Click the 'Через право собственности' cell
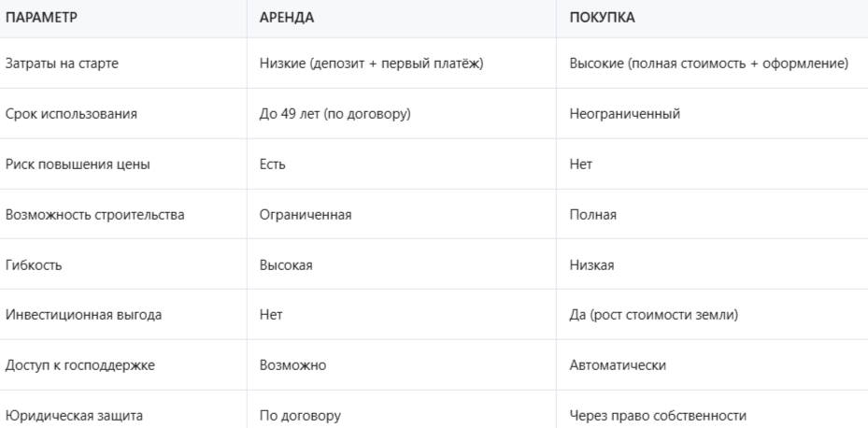Screen dimensions: 868x428 point(658,416)
